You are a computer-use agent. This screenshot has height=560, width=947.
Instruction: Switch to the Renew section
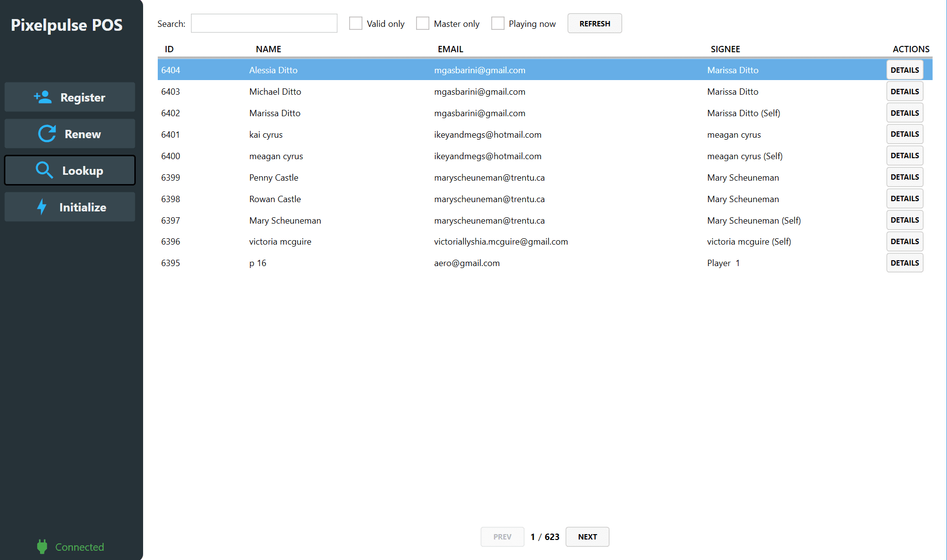[70, 133]
